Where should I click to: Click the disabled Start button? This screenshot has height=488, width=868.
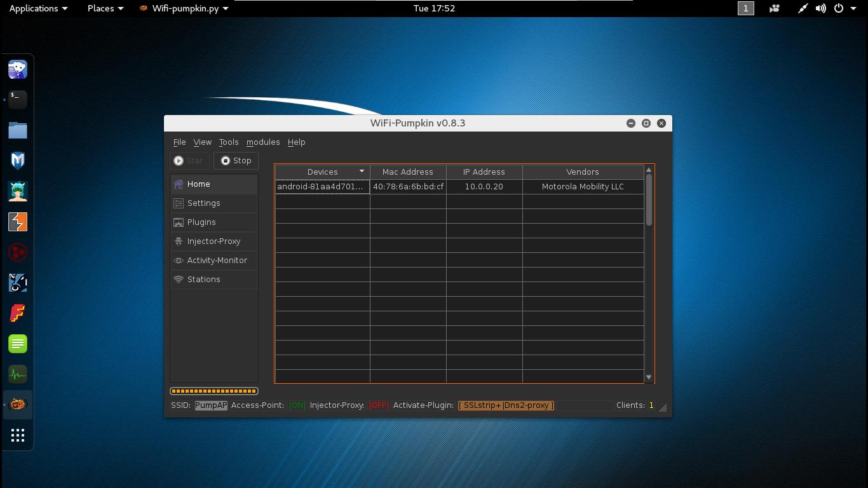[189, 161]
